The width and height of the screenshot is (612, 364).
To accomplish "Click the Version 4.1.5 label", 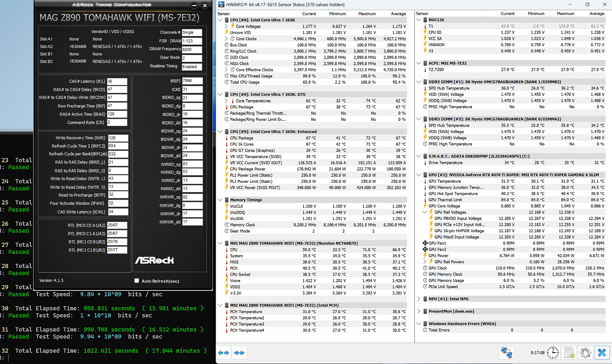I will point(51,280).
